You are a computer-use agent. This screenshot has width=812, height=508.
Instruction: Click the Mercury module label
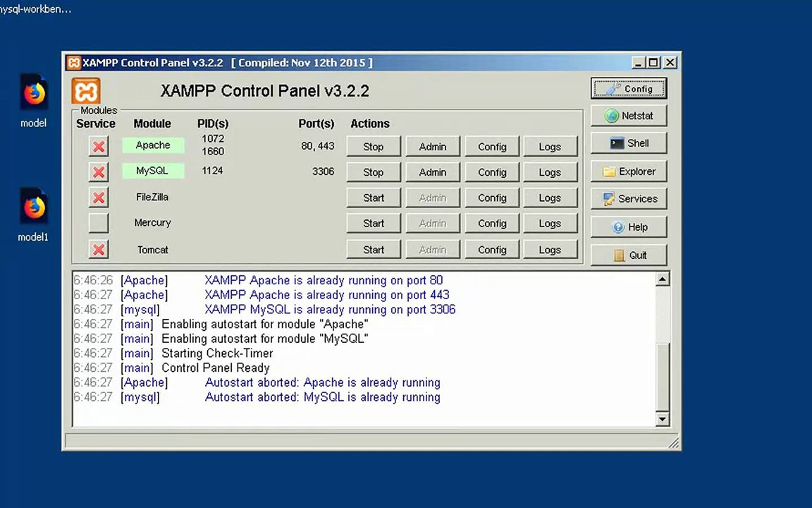tap(152, 222)
